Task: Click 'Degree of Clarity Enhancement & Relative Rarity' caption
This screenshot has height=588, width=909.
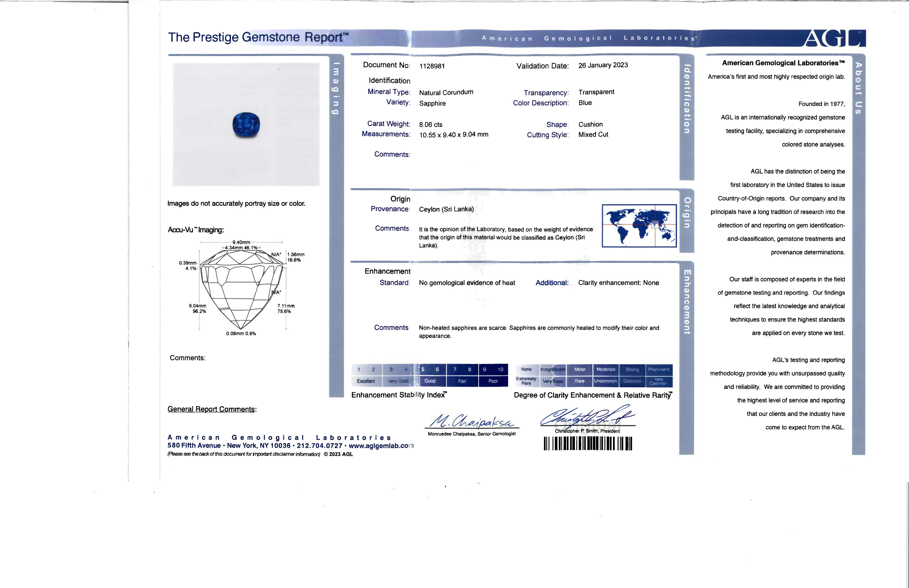Action: (593, 395)
